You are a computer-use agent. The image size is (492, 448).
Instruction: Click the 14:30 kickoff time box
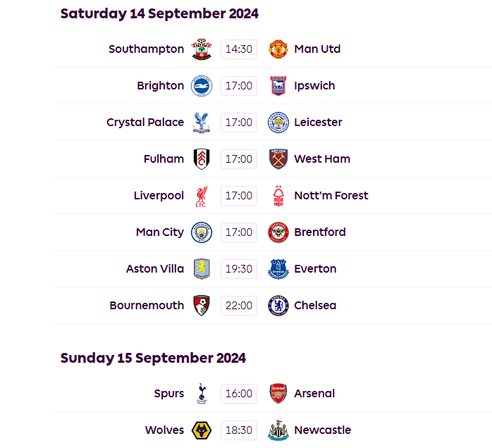coord(239,49)
